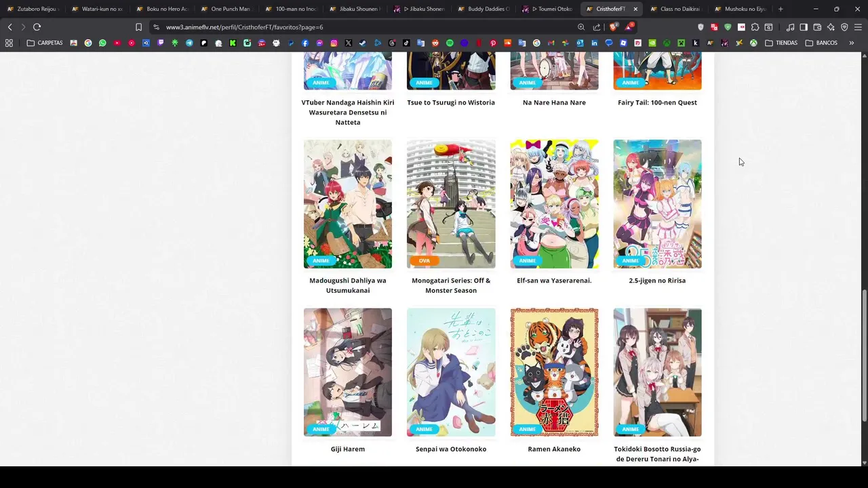This screenshot has height=488, width=868.
Task: Open Brave Shields lion icon
Action: (613, 27)
